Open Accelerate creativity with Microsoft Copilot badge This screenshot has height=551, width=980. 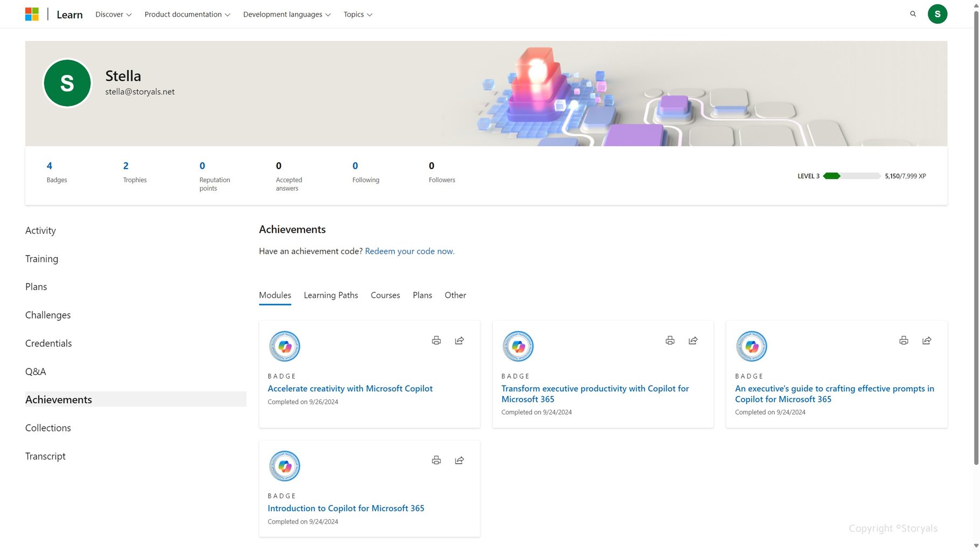coord(350,388)
